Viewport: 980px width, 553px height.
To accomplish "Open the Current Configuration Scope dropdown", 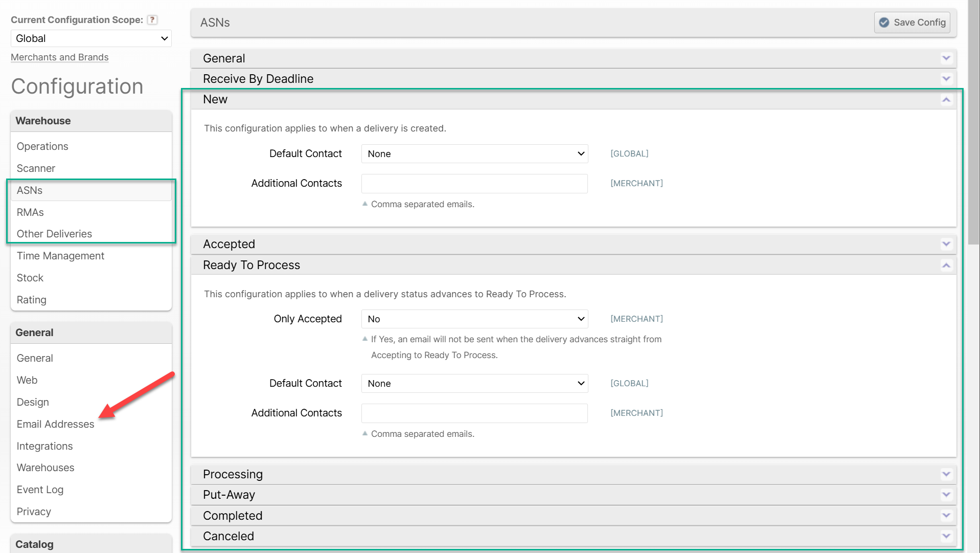I will coord(91,38).
